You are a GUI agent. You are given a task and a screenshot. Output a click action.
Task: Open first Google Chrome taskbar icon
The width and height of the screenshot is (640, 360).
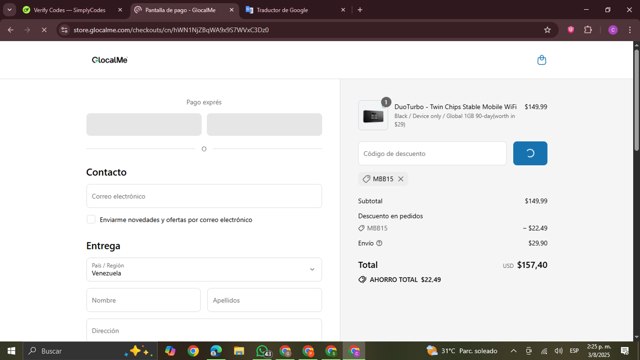pos(193,351)
